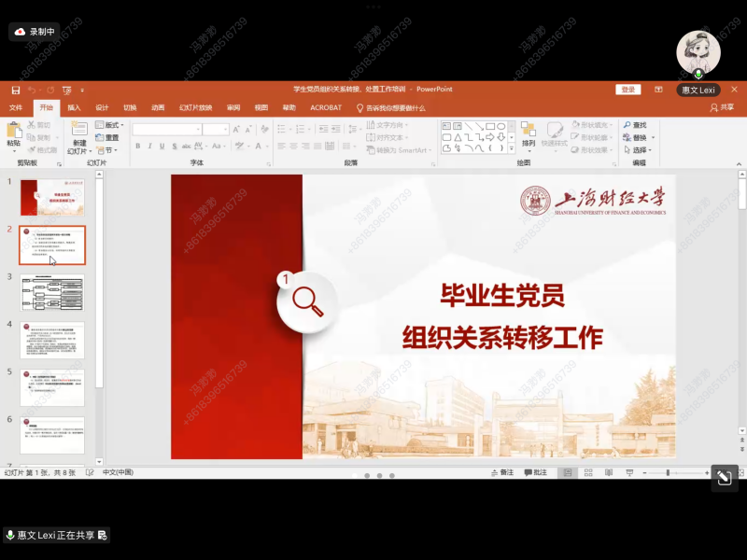Open the font name combo box
This screenshot has width=747, height=560.
point(167,130)
